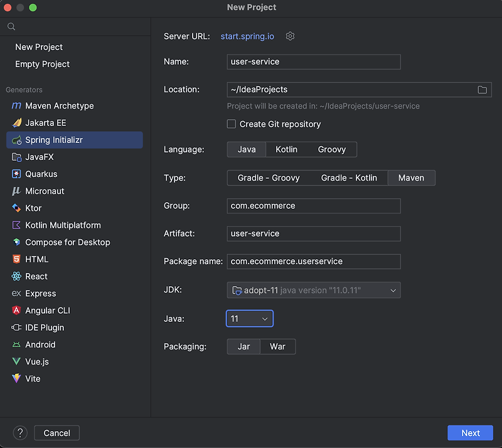
Task: Select Kotlin Multiplatform generator label
Action: (x=63, y=225)
